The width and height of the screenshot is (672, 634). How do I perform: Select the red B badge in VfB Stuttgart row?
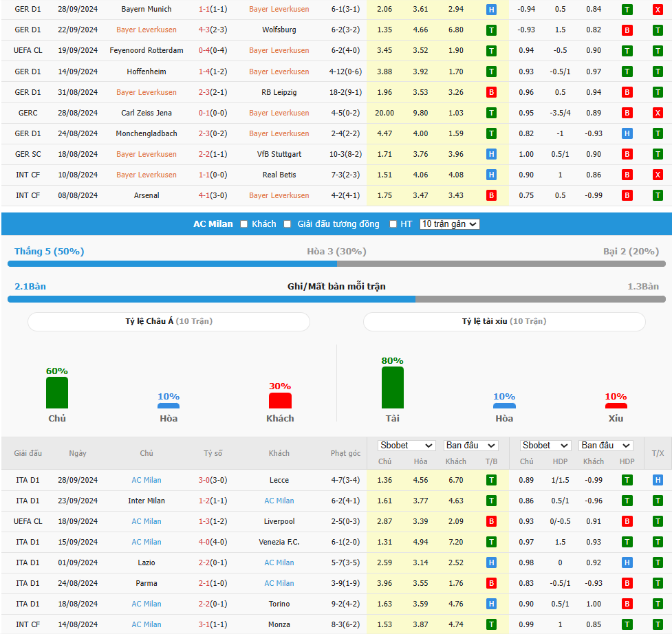click(627, 154)
